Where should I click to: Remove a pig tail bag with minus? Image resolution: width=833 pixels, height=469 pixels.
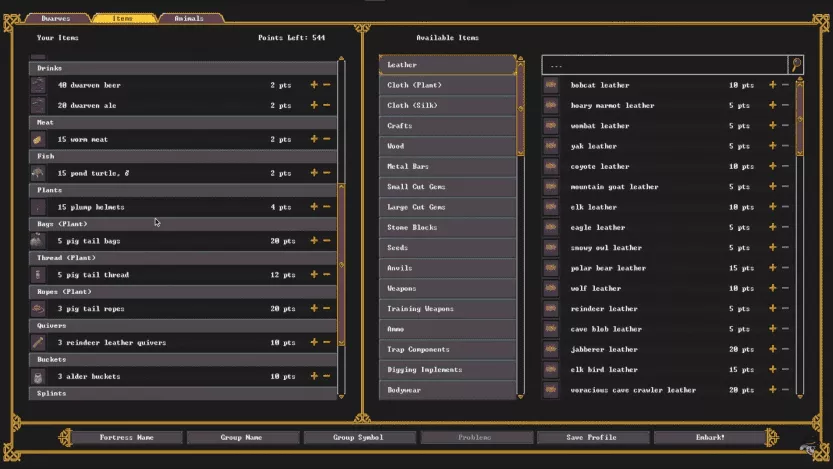click(327, 241)
